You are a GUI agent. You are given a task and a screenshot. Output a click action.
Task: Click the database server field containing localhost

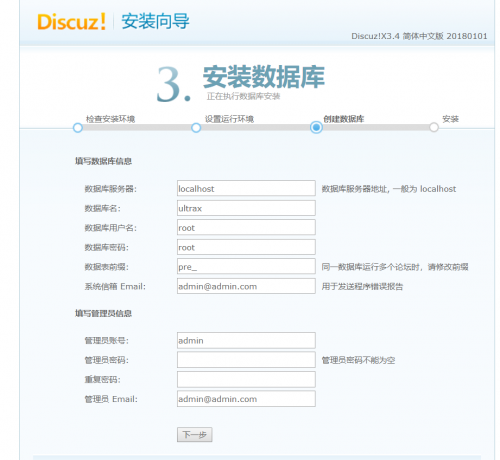pyautogui.click(x=246, y=188)
